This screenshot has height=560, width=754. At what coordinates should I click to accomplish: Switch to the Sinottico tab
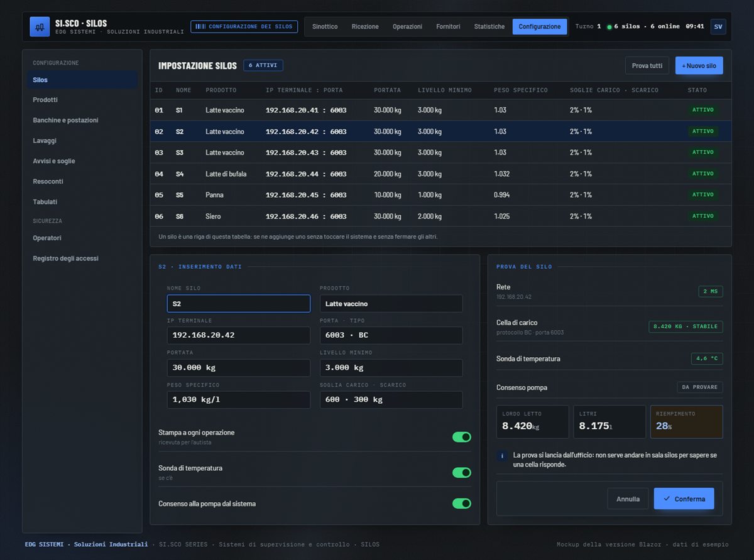click(x=325, y=26)
